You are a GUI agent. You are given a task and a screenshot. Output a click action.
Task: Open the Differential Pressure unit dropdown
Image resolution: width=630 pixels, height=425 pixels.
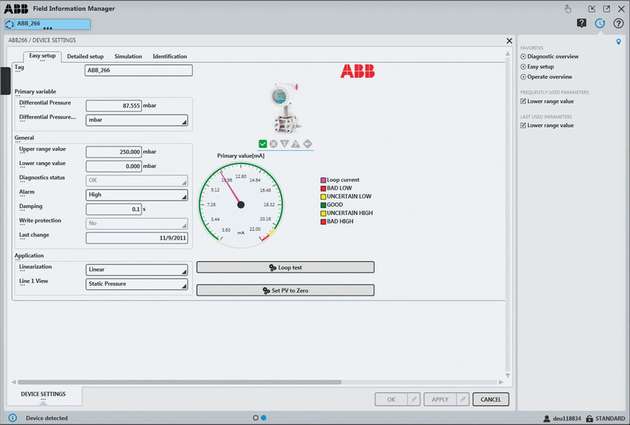pos(137,120)
